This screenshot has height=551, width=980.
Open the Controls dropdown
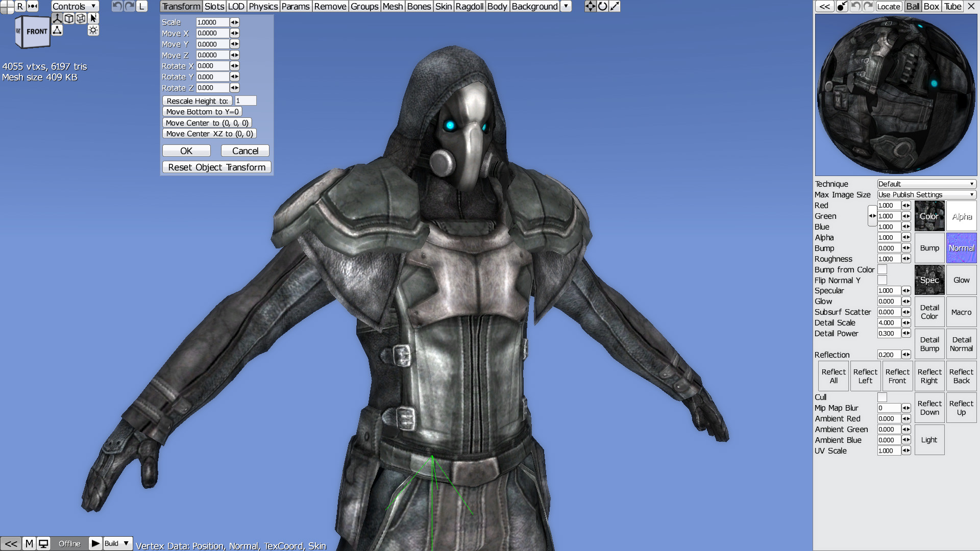[75, 6]
